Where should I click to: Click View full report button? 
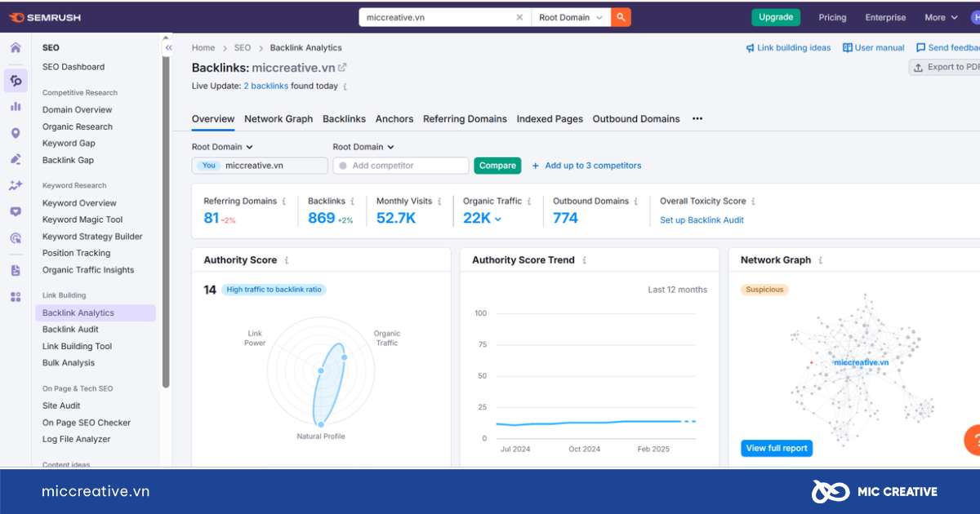pyautogui.click(x=777, y=448)
